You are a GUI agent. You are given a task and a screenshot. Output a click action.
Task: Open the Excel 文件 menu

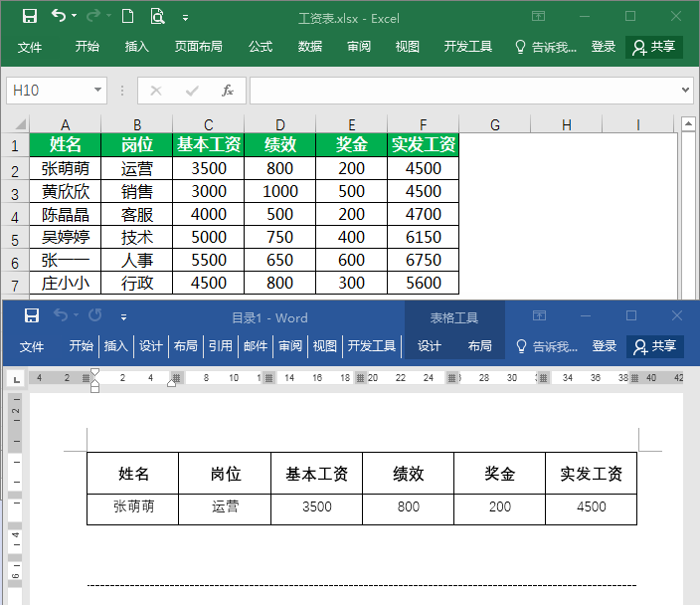click(30, 47)
